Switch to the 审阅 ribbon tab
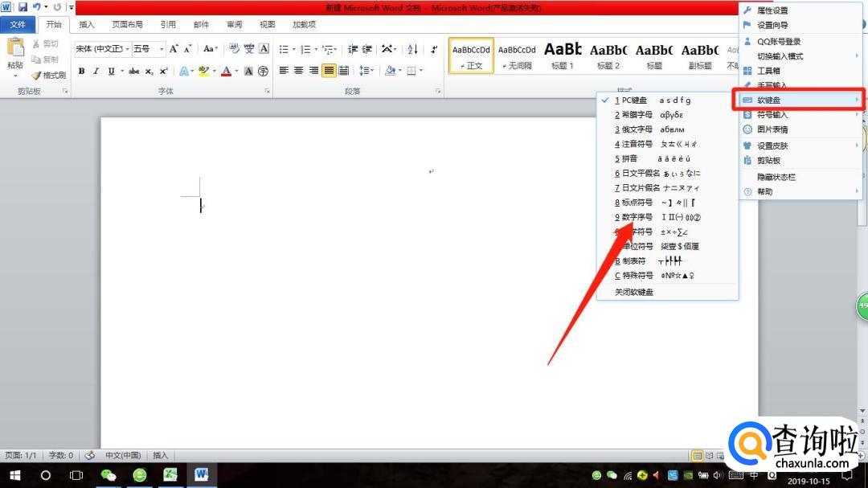This screenshot has width=868, height=488. click(234, 24)
